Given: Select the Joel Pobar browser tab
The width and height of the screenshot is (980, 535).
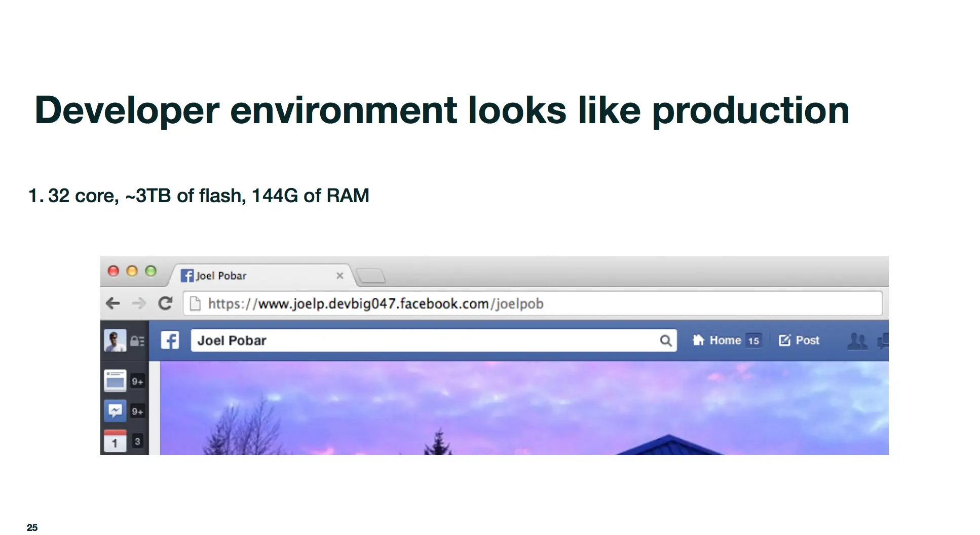Looking at the screenshot, I should [x=261, y=276].
